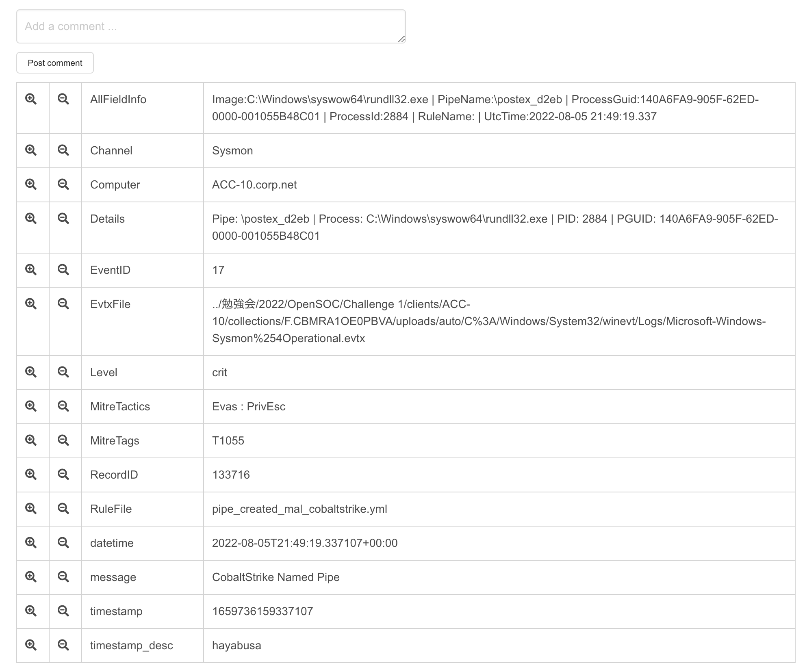This screenshot has height=672, width=807.
Task: Click the zoom-out icon for RecordID
Action: [x=63, y=474]
